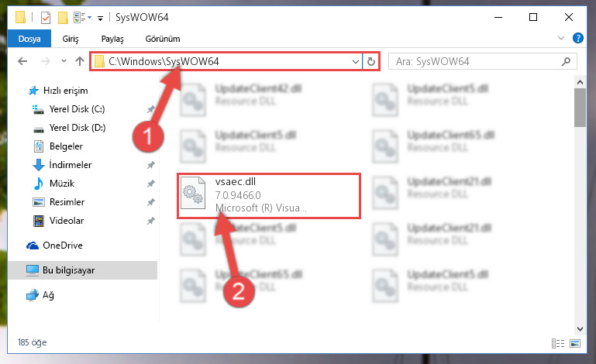
Task: Refresh the SysWOW64 folder view
Action: pyautogui.click(x=371, y=61)
